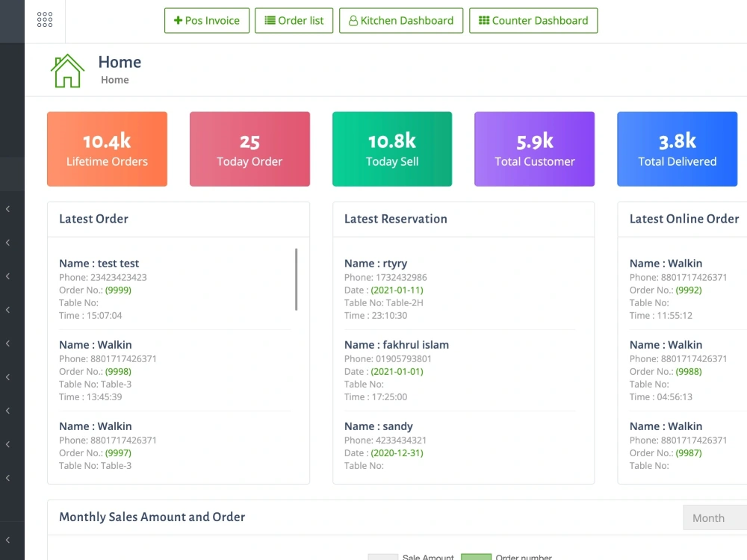This screenshot has height=560, width=747.
Task: Select the Today Order 25 card
Action: click(x=249, y=149)
